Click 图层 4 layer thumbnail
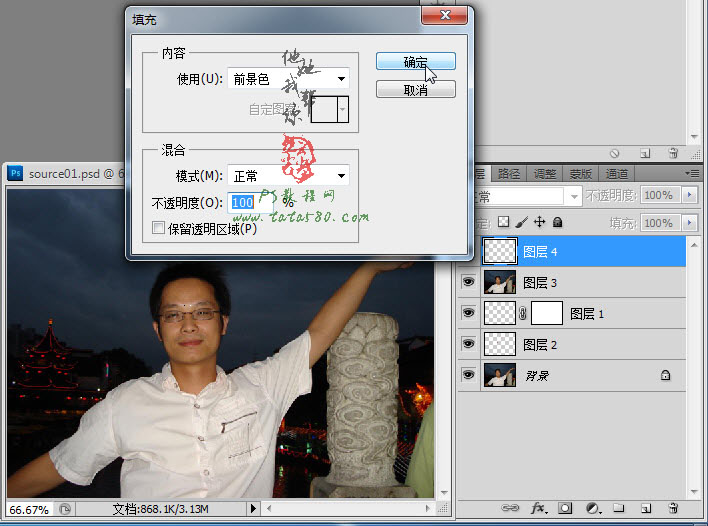The image size is (708, 526). pos(499,251)
